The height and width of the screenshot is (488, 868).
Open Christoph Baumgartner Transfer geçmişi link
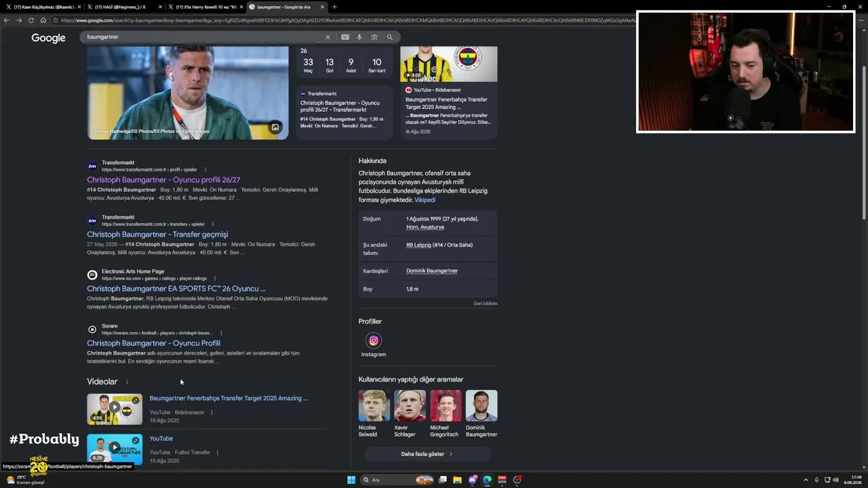pos(157,235)
